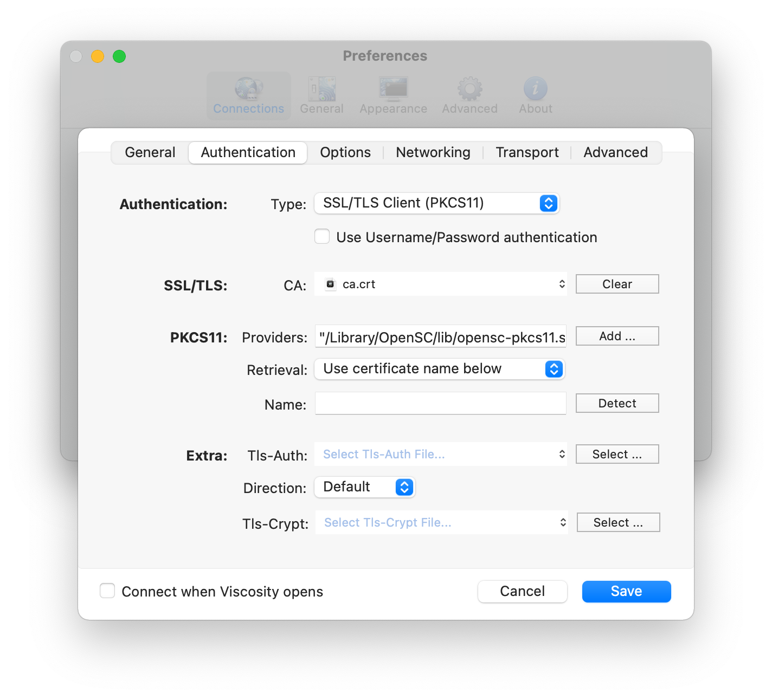Screen dimensions: 772x700
Task: Toggle Connect when Viscosity opens checkbox
Action: point(107,591)
